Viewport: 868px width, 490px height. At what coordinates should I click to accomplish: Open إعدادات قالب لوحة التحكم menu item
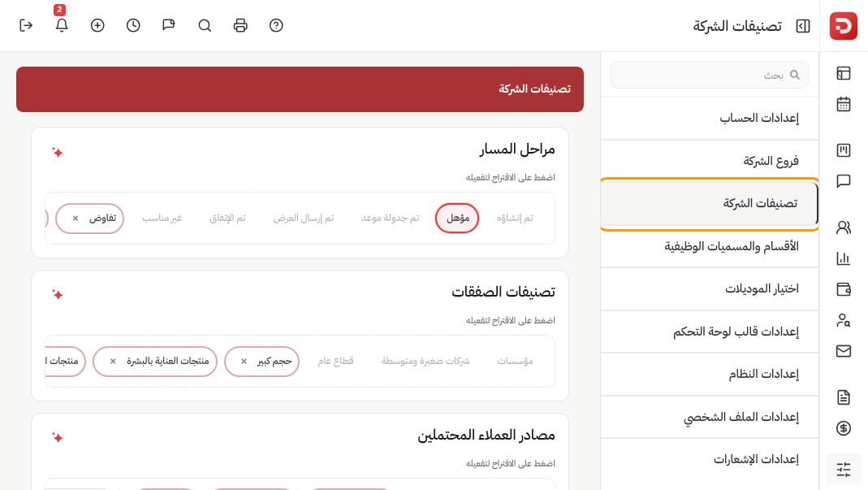pyautogui.click(x=709, y=332)
